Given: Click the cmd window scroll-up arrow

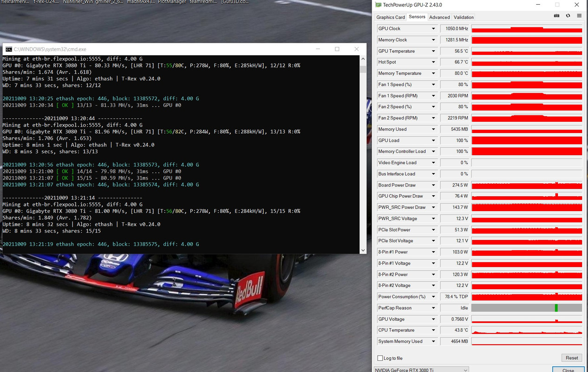Looking at the screenshot, I should pyautogui.click(x=363, y=59).
